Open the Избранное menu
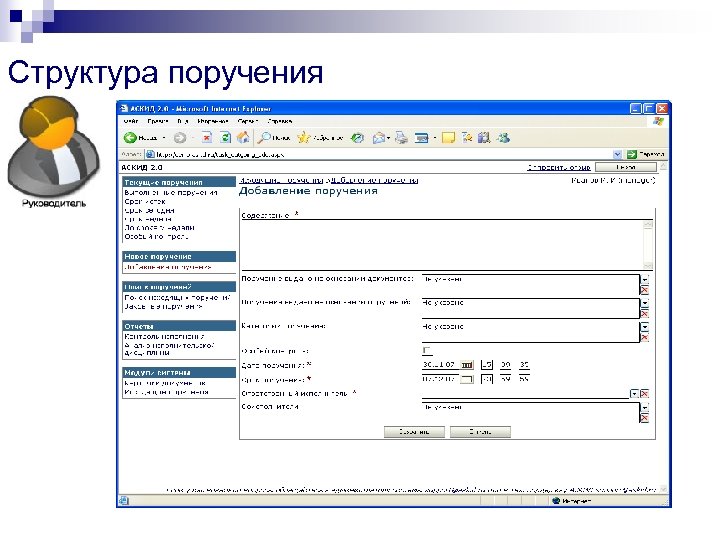The height and width of the screenshot is (540, 720). 213,121
